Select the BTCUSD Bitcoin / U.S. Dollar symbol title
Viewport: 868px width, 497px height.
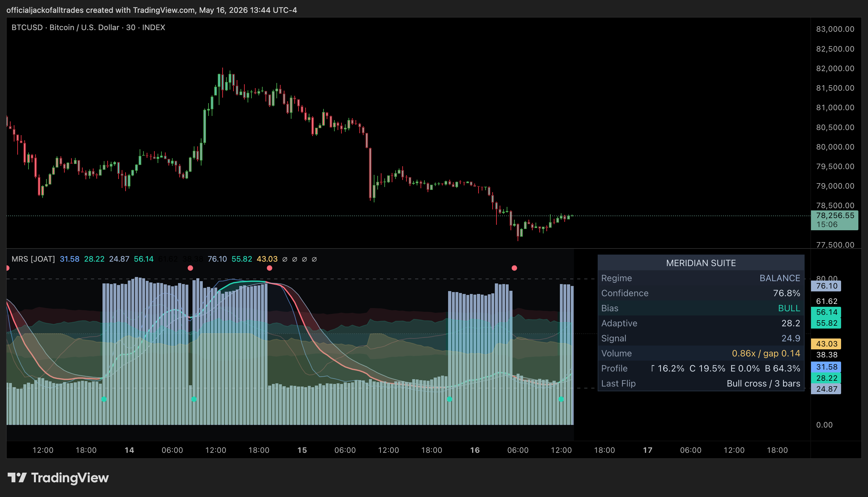(x=88, y=27)
